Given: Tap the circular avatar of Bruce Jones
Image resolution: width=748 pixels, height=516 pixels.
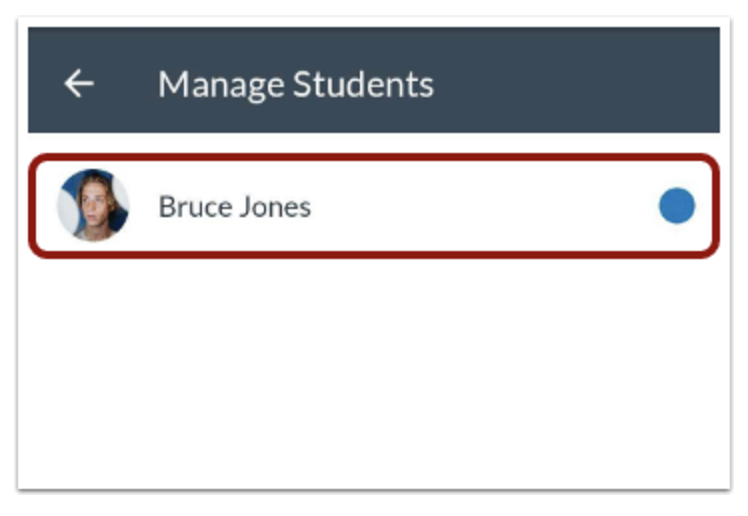Looking at the screenshot, I should [93, 206].
